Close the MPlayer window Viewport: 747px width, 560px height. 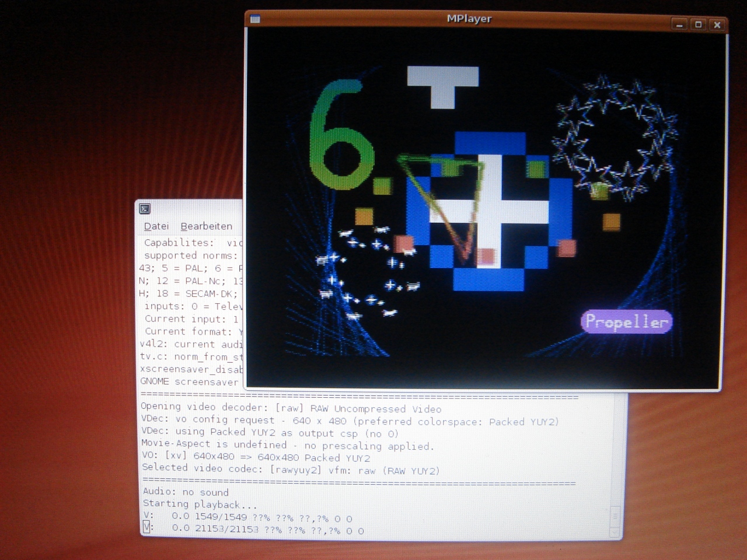pos(717,24)
